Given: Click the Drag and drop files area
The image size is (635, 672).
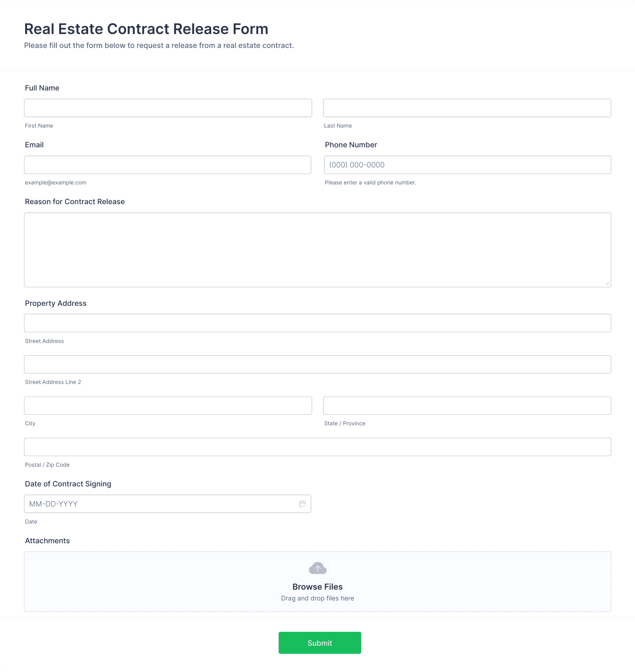Looking at the screenshot, I should [x=317, y=582].
